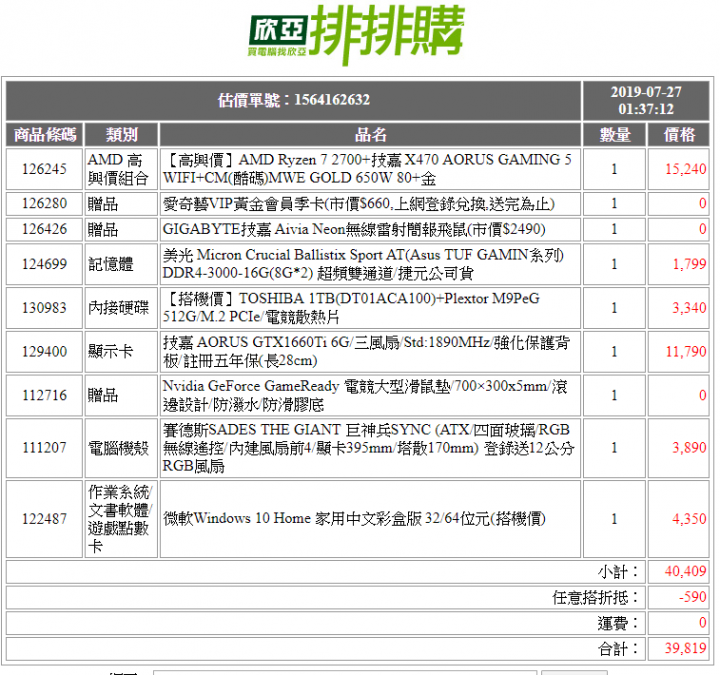
Task: Click the 運費 label
Action: (x=618, y=623)
